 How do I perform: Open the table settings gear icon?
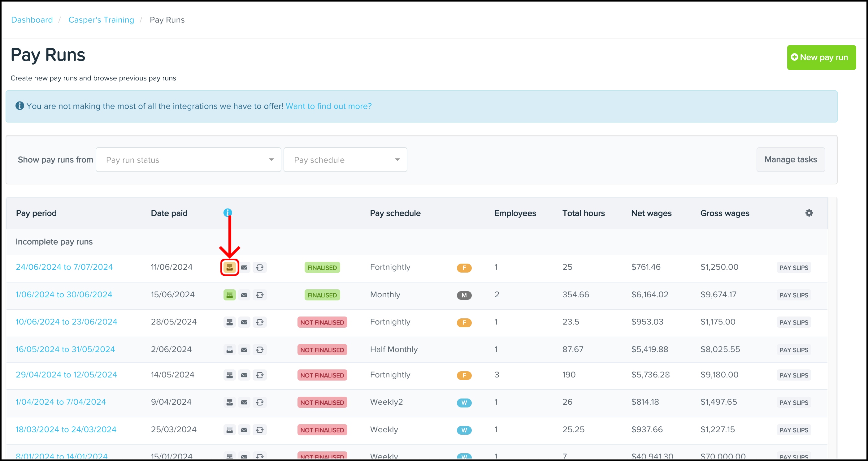809,213
